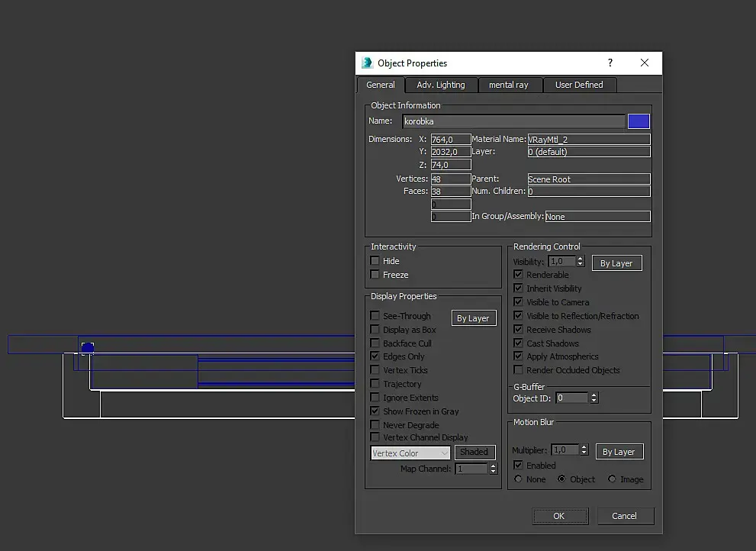Screen dimensions: 756x551
Task: Toggle Inherit Visibility checkbox
Action: pos(518,288)
